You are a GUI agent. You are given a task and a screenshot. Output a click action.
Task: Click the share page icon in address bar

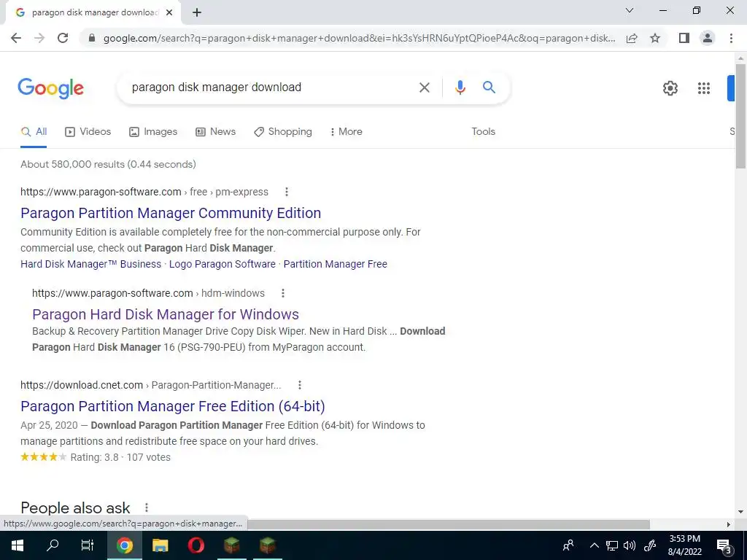tap(632, 38)
